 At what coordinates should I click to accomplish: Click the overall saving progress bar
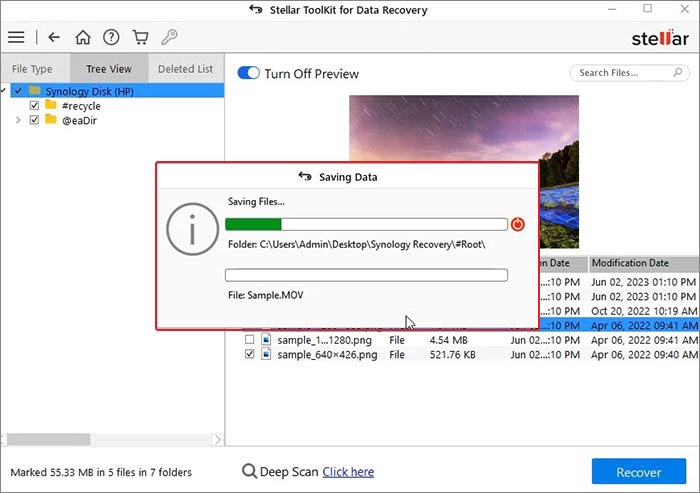coord(366,224)
